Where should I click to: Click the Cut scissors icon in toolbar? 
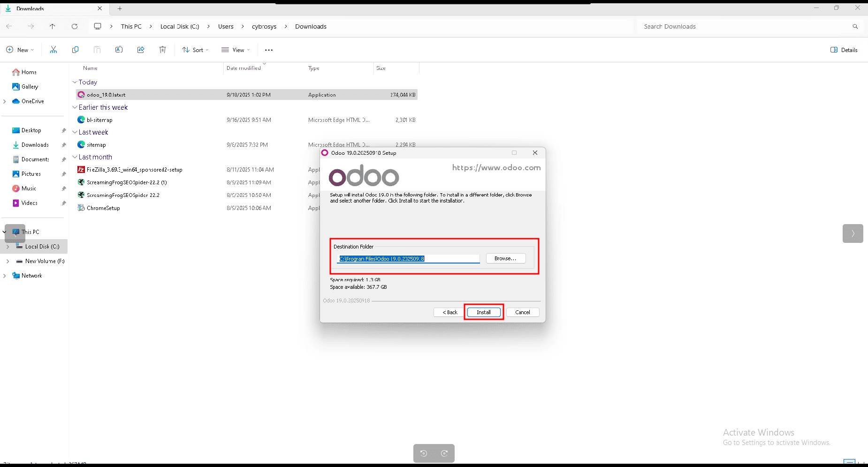click(53, 50)
